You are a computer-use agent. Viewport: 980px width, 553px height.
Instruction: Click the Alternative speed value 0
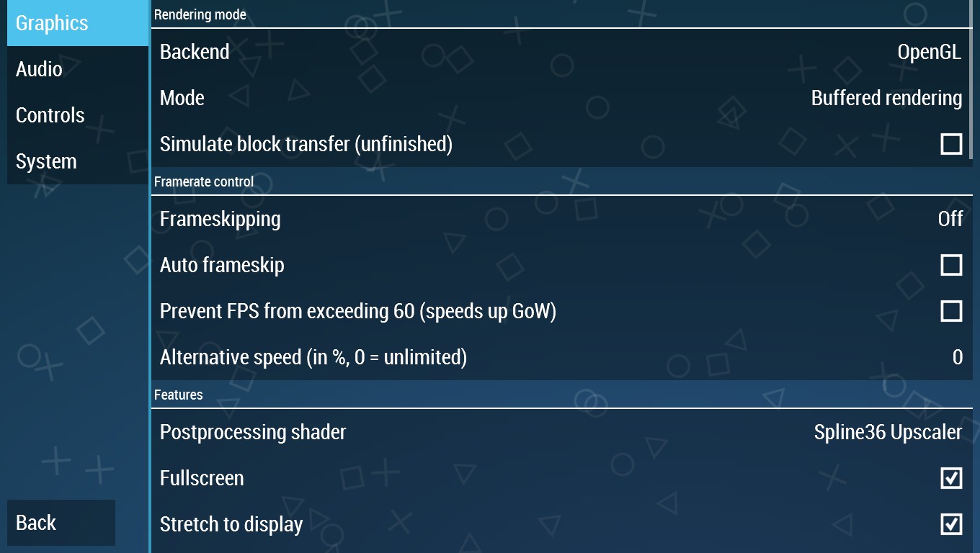[957, 357]
